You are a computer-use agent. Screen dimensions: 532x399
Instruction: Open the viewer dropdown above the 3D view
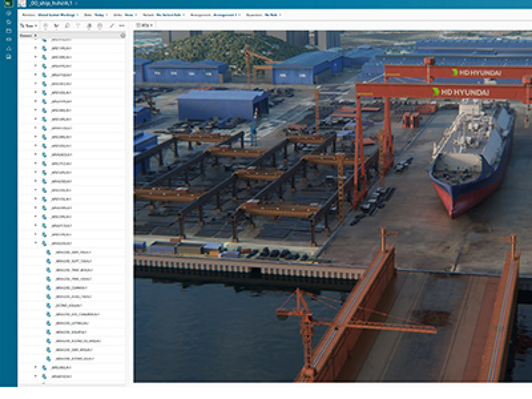point(144,25)
